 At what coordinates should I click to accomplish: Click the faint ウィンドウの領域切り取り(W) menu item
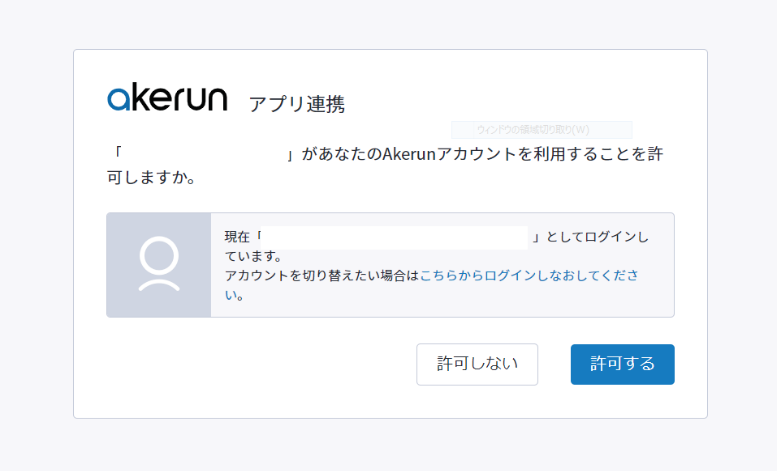click(542, 130)
